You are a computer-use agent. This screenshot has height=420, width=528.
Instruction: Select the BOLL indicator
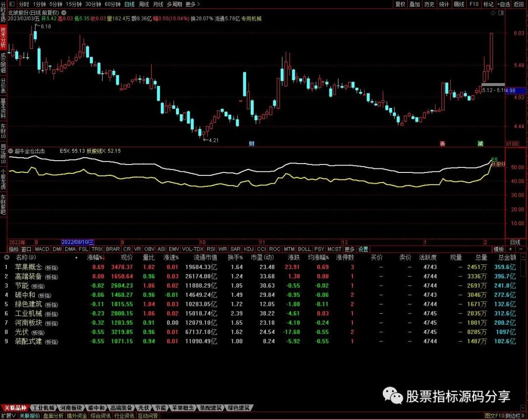[x=305, y=249]
